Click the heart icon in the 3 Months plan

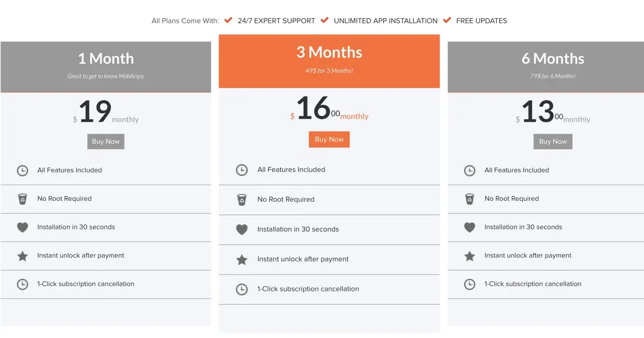pyautogui.click(x=242, y=230)
